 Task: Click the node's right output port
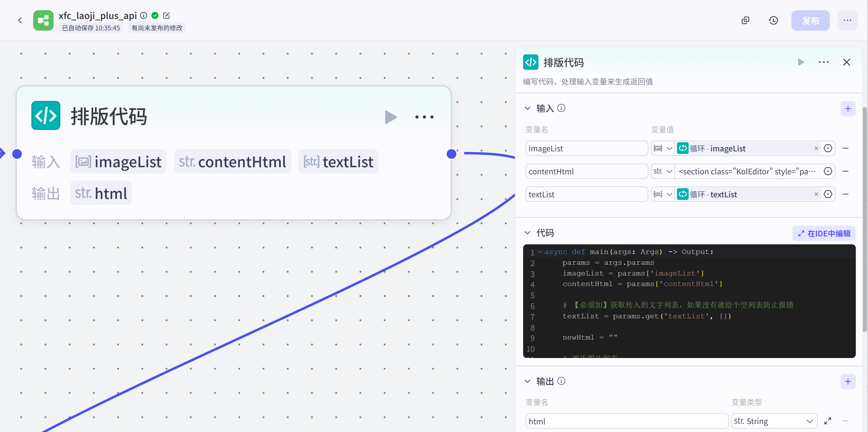point(451,154)
